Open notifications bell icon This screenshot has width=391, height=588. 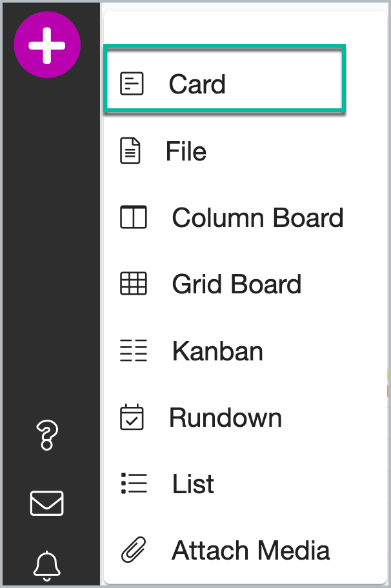click(47, 566)
